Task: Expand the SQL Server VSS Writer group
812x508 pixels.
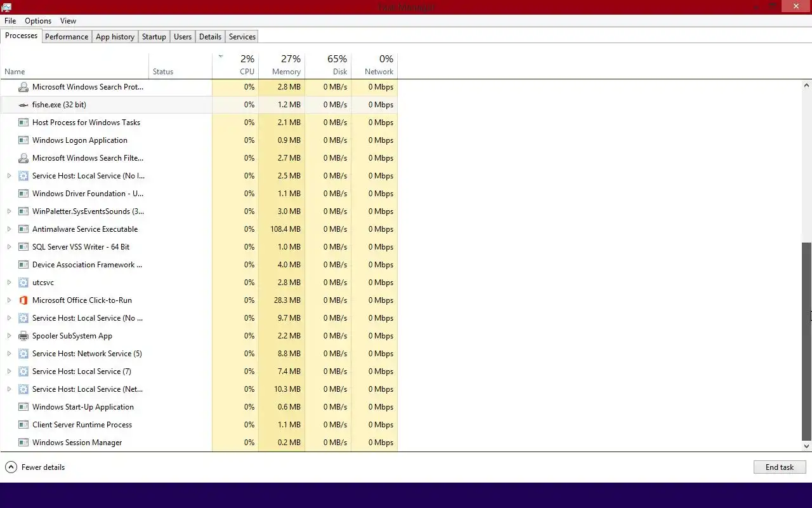Action: [9, 247]
